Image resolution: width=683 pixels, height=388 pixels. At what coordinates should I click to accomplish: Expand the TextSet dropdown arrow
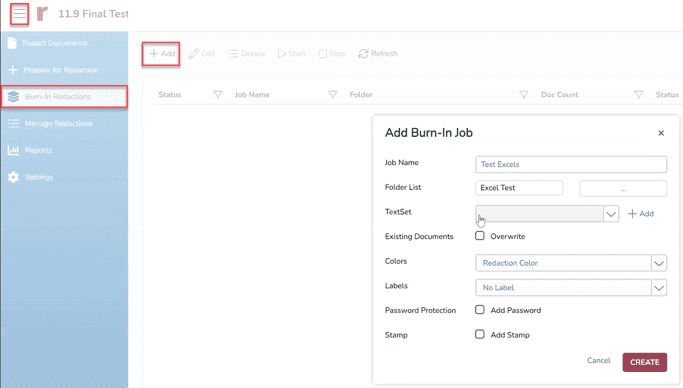(x=611, y=214)
